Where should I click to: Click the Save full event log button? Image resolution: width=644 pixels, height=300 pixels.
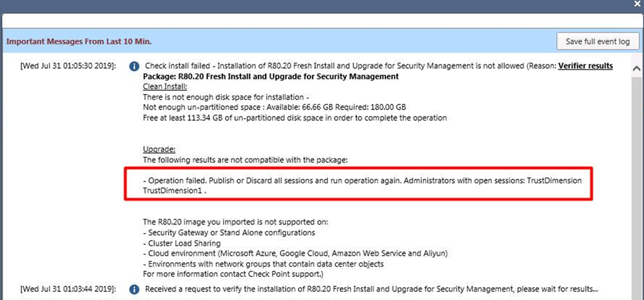[598, 41]
